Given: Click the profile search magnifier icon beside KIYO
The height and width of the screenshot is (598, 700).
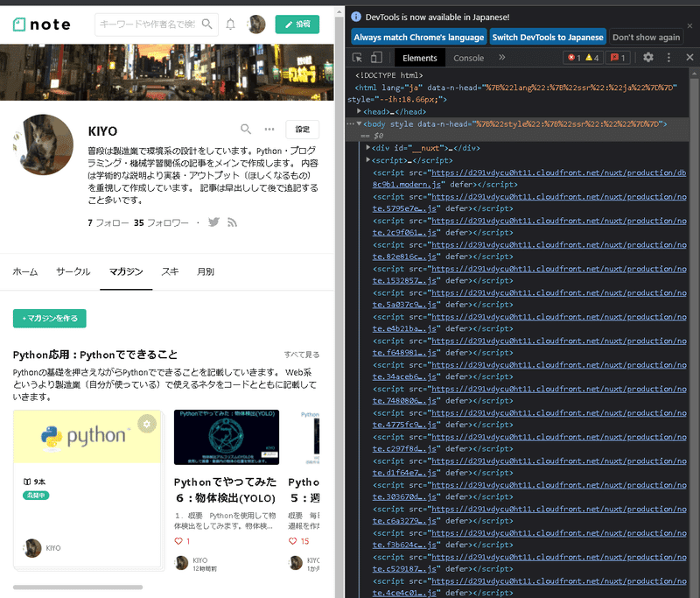Looking at the screenshot, I should pyautogui.click(x=246, y=129).
